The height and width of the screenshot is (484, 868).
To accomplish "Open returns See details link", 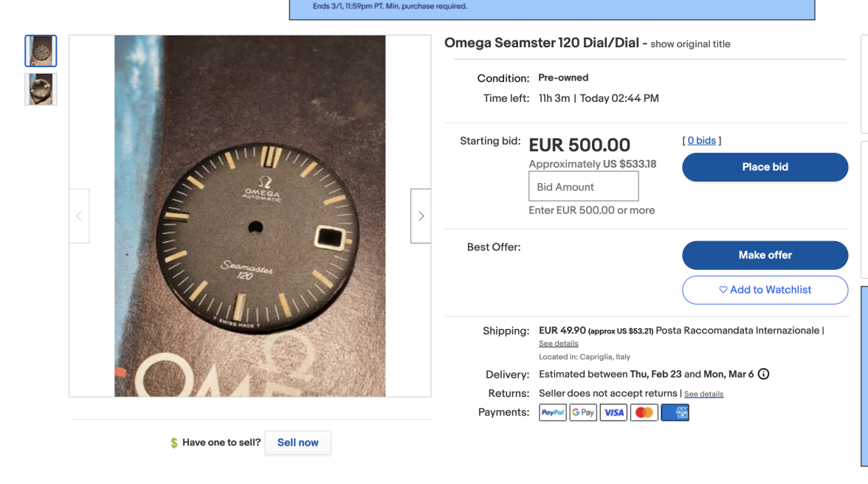I will tap(703, 394).
